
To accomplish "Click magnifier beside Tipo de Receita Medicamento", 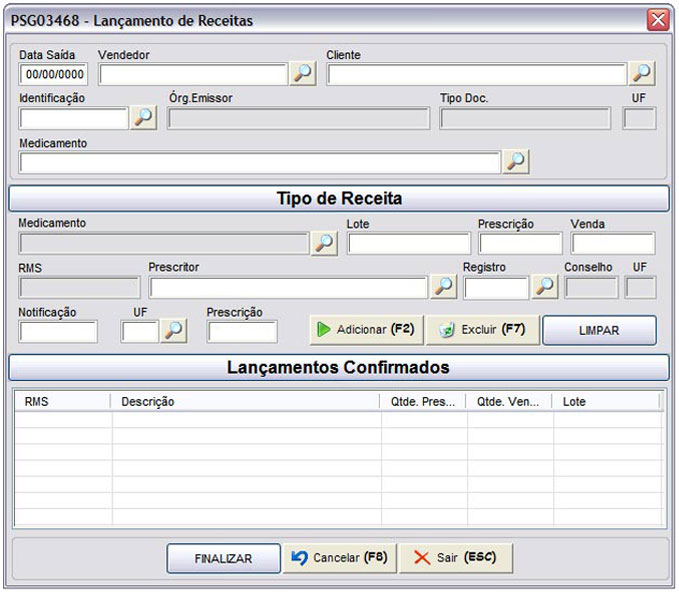I will 324,243.
